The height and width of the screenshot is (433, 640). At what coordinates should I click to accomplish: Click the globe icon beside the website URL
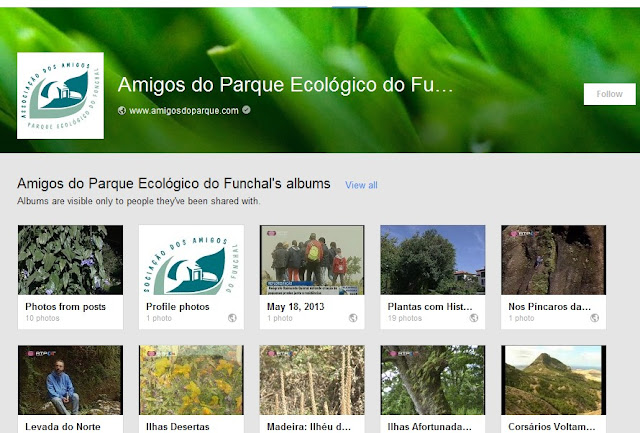[122, 111]
